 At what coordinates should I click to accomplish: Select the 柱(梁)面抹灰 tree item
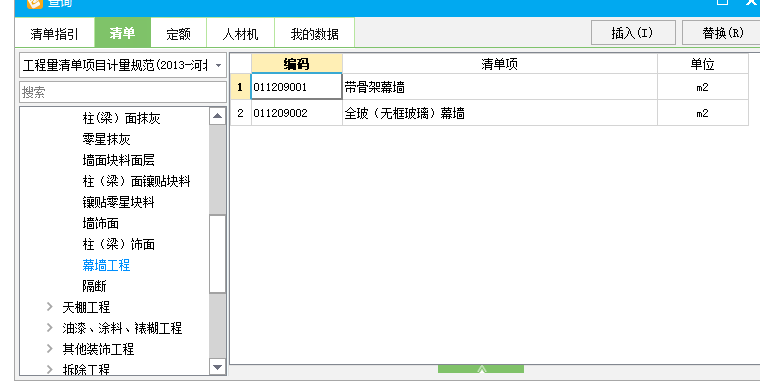pyautogui.click(x=121, y=118)
